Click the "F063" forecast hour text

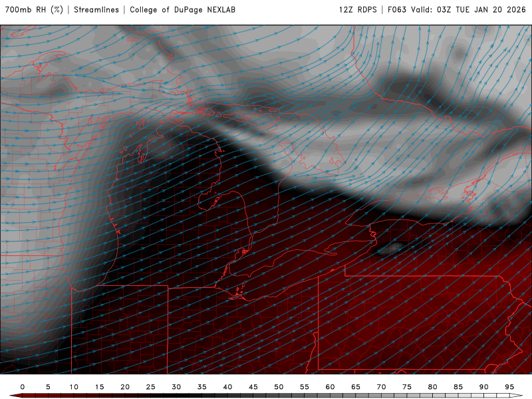(396, 9)
